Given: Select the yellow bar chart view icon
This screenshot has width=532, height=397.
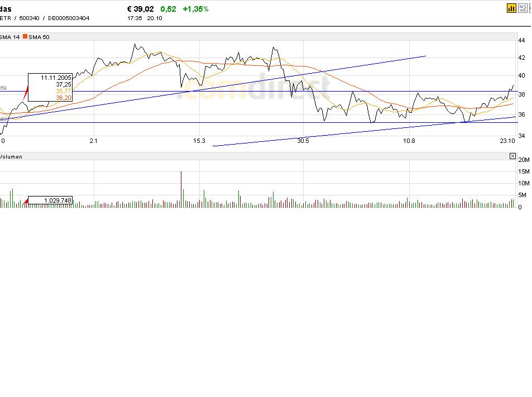Looking at the screenshot, I should [511, 8].
